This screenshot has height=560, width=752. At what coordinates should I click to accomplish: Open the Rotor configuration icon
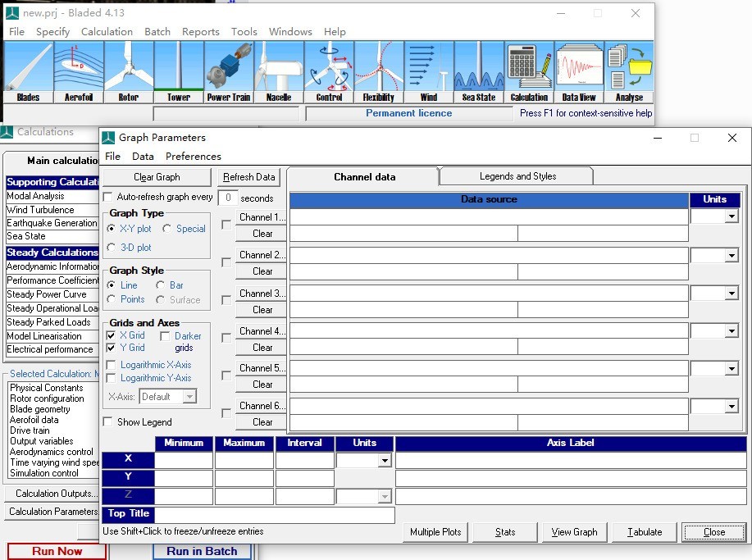pos(129,72)
